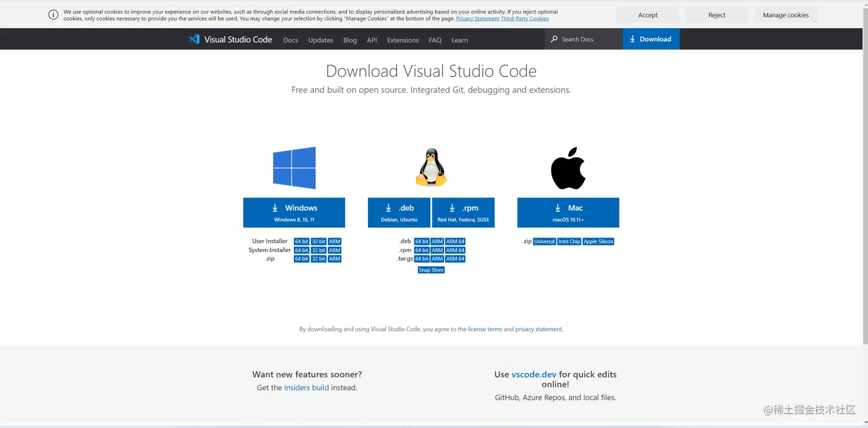Get Linux .rpm ARM 64
Viewport: 868px width, 428px height.
456,250
